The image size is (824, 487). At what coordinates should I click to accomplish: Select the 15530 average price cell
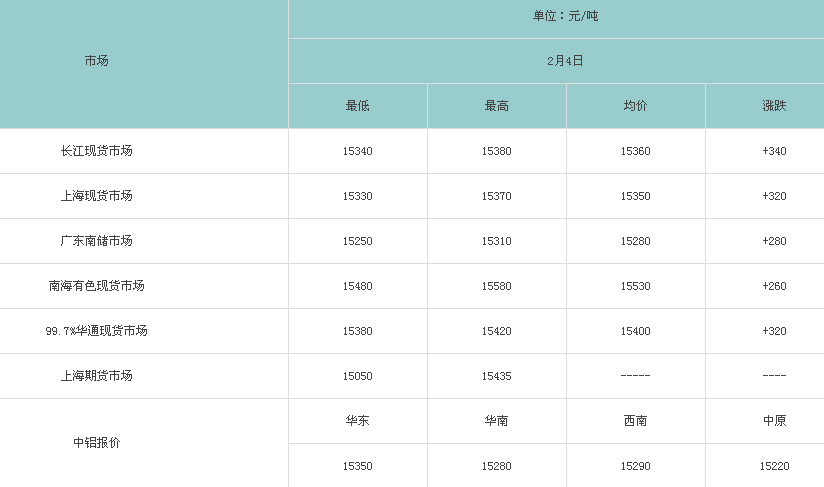[x=635, y=286]
